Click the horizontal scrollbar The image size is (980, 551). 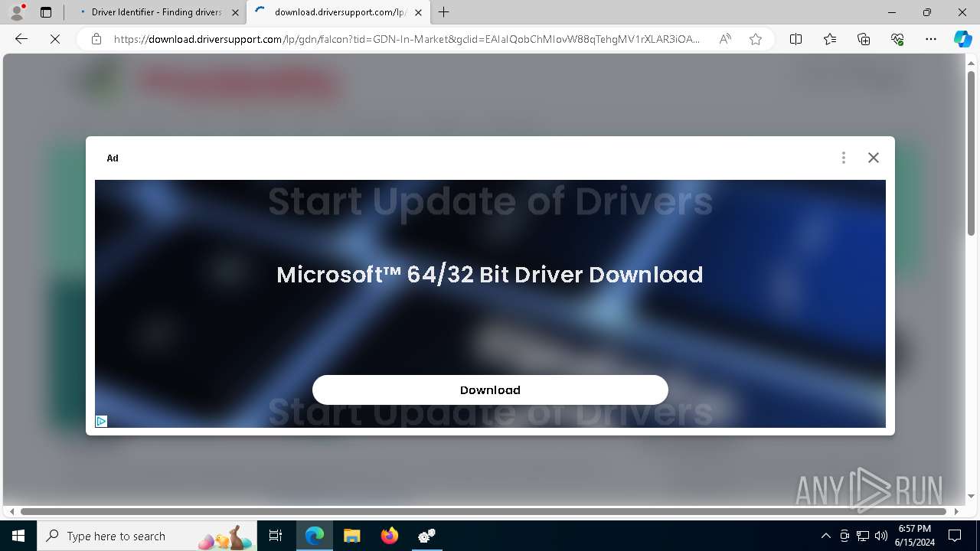[483, 511]
